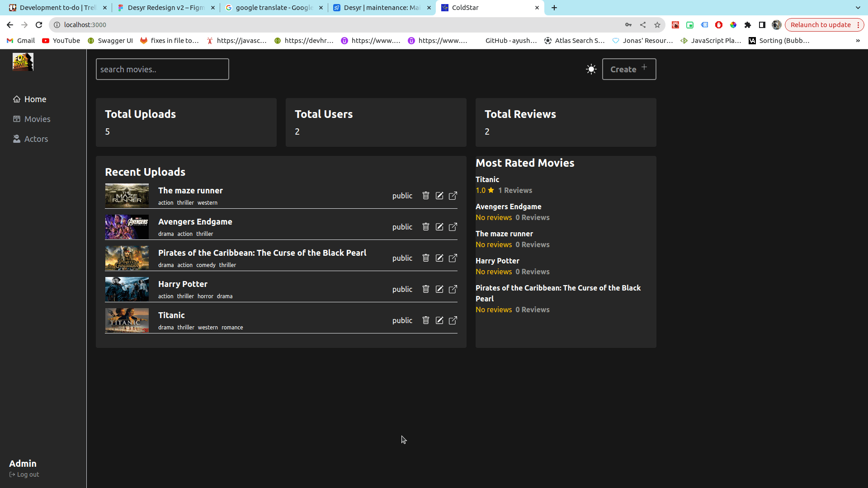Select Titanic in Most Rated Movies
This screenshot has height=488, width=868.
pos(487,179)
